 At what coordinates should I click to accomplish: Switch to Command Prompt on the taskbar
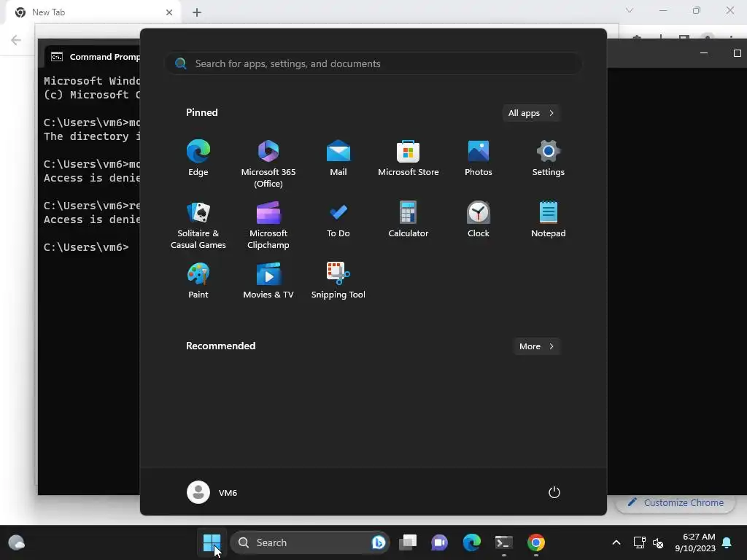[x=503, y=542]
